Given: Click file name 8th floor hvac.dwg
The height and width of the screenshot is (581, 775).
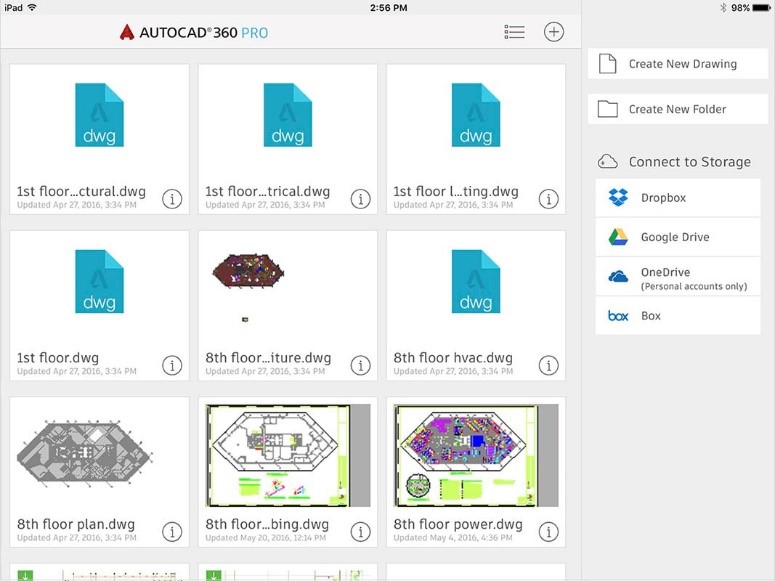Looking at the screenshot, I should [x=453, y=358].
